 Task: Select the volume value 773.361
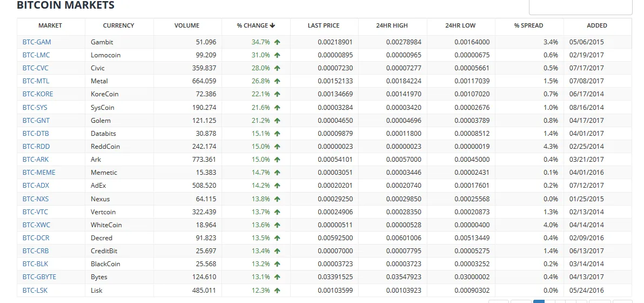tap(204, 160)
